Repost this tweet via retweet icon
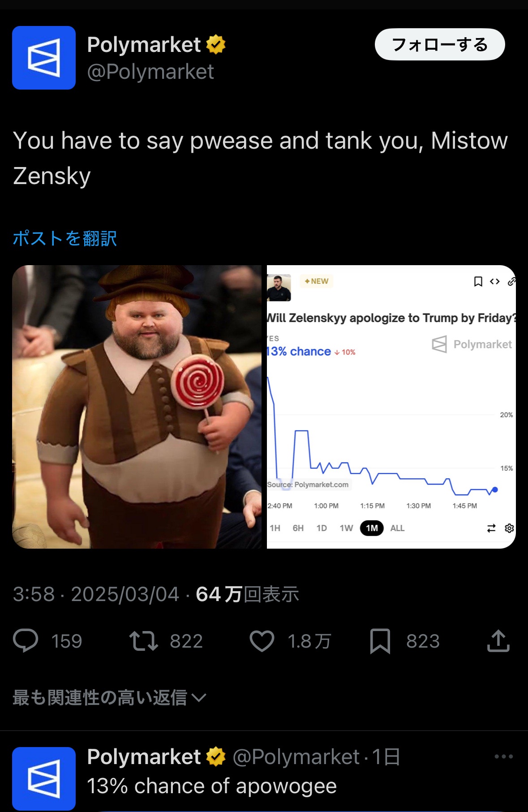Viewport: 528px width, 812px height. click(x=143, y=640)
